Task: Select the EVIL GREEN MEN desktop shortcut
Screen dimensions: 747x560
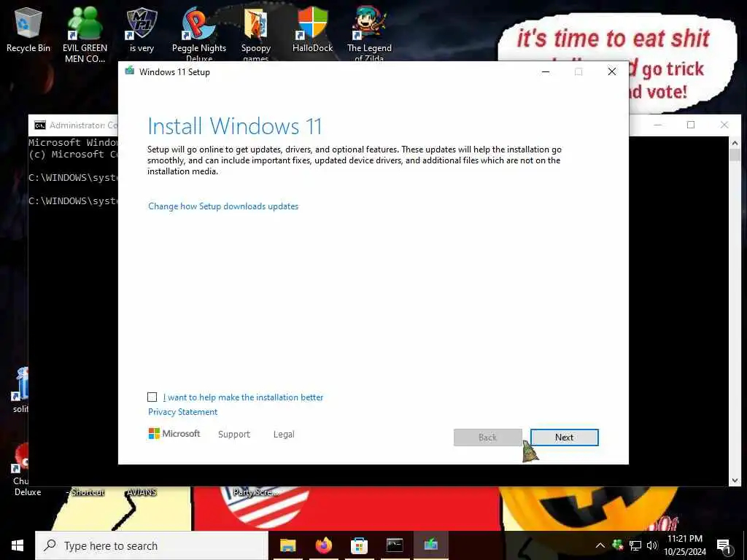Action: [x=85, y=34]
